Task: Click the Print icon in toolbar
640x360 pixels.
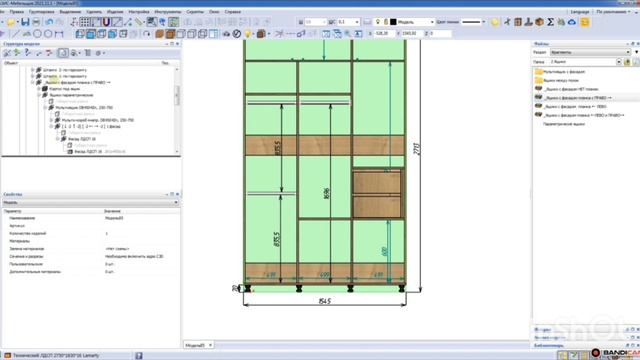Action: tap(36, 22)
